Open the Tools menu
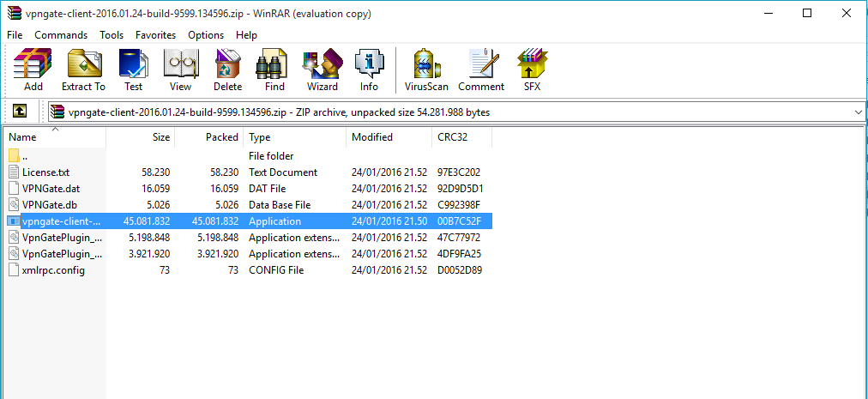The image size is (868, 399). [112, 35]
